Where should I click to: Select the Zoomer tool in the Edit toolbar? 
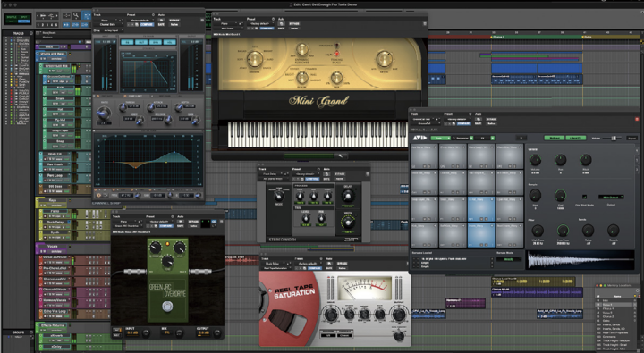(x=76, y=15)
